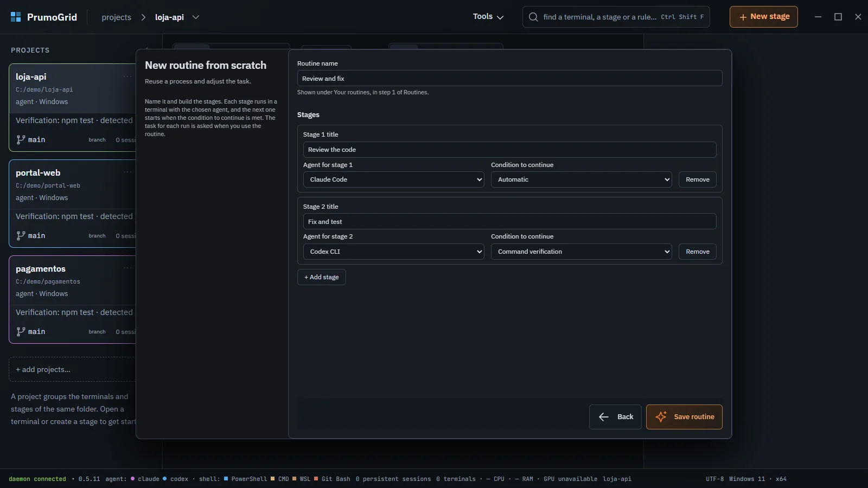Image resolution: width=868 pixels, height=488 pixels.
Task: Click Save routine button
Action: (x=684, y=417)
